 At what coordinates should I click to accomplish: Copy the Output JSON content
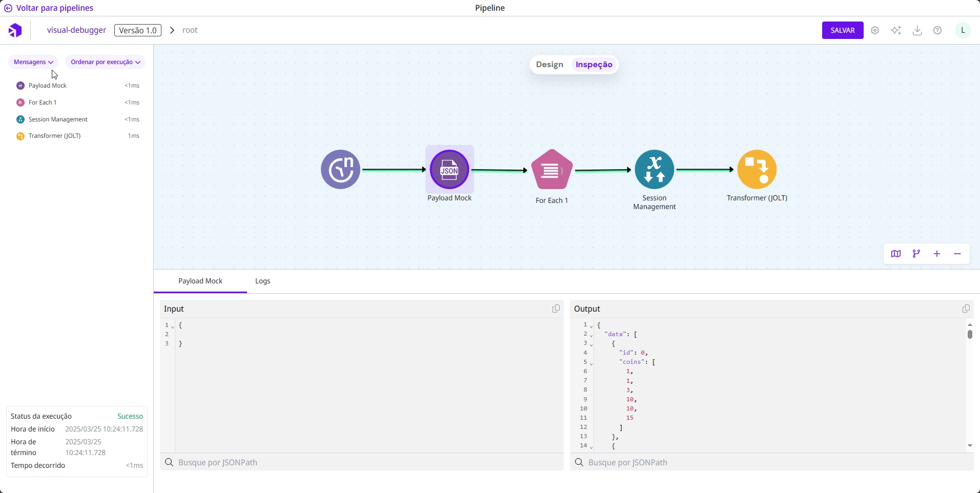tap(966, 309)
